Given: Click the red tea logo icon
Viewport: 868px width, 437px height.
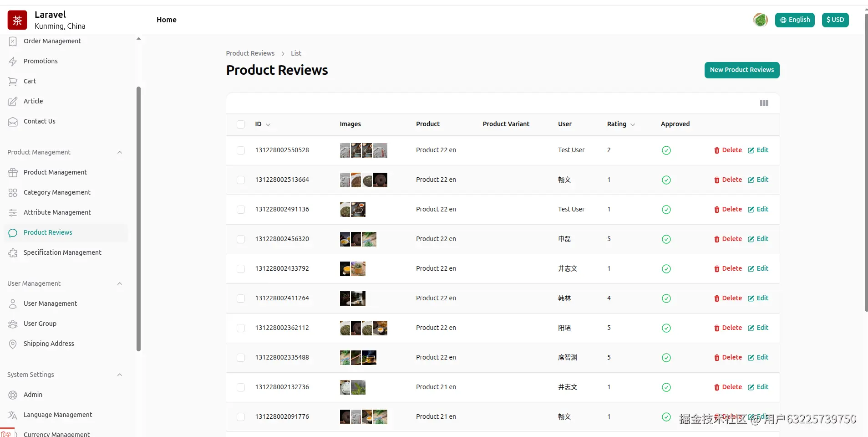Looking at the screenshot, I should [x=17, y=20].
